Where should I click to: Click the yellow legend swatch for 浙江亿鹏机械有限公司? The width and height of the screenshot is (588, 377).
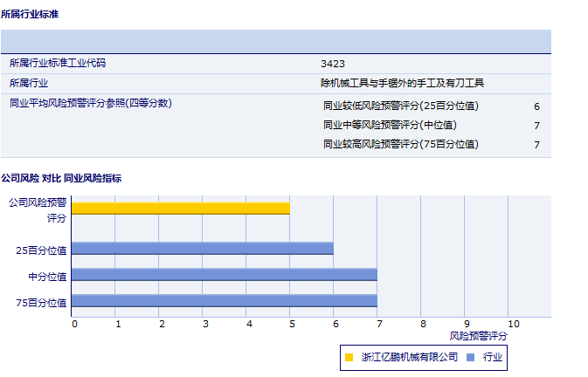(349, 357)
